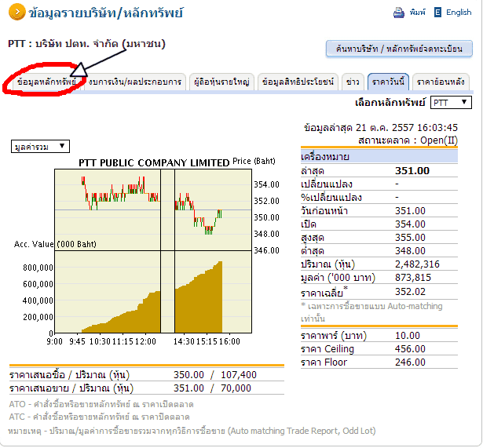Click the หมายเหตุ footnote line
Viewport: 483px width, 448px height.
[x=192, y=431]
